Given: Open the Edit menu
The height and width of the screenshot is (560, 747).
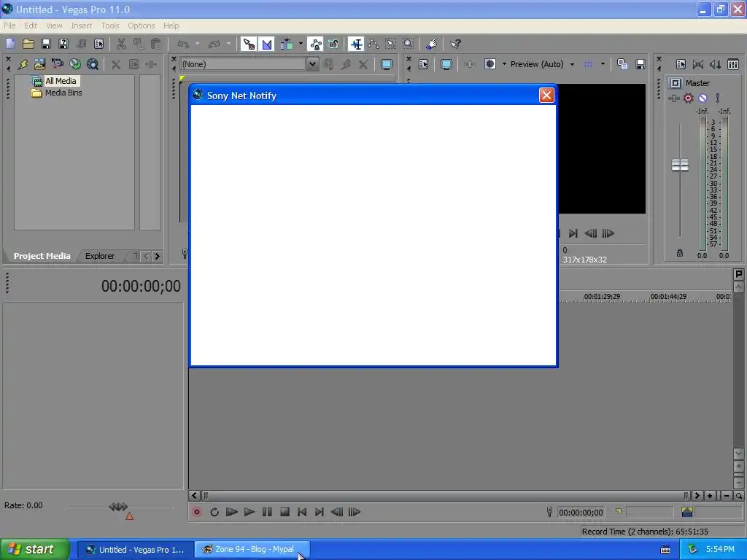Looking at the screenshot, I should tap(31, 26).
